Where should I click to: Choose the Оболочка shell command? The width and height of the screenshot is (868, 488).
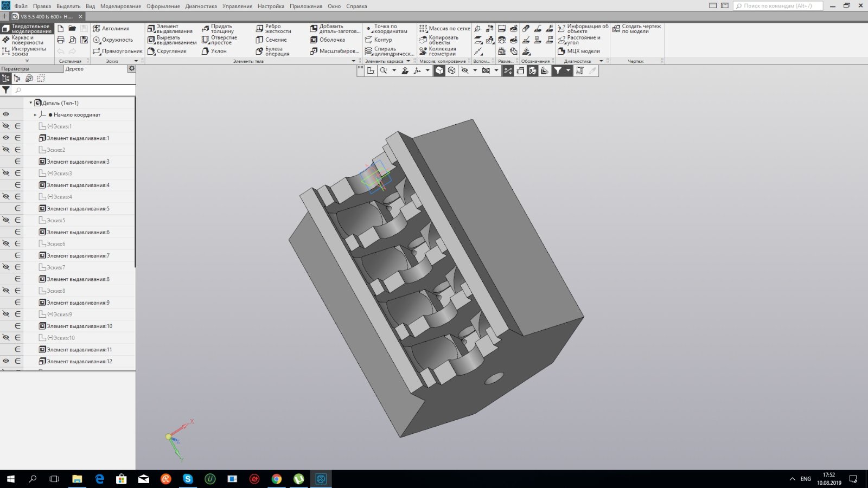coord(328,40)
